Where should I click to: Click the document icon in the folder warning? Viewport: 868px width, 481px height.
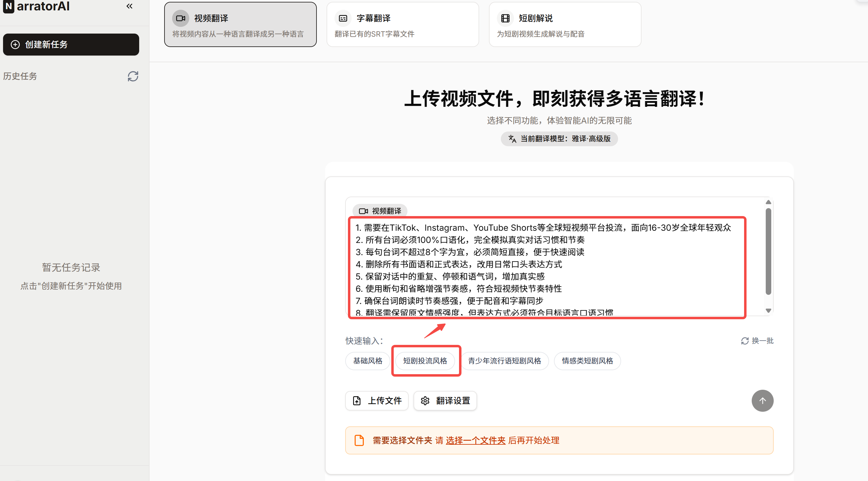(x=359, y=440)
